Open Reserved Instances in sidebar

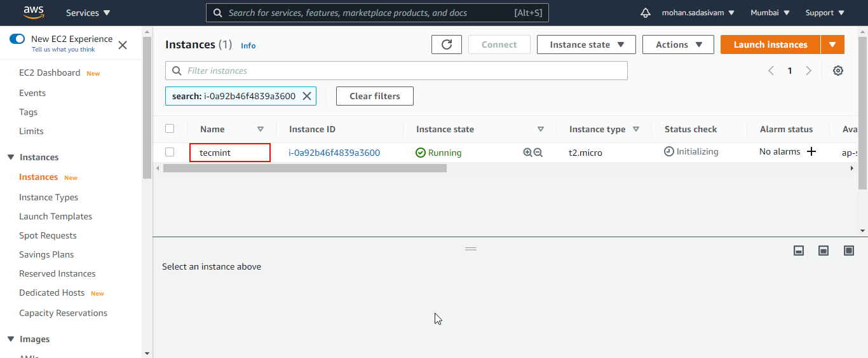(57, 273)
